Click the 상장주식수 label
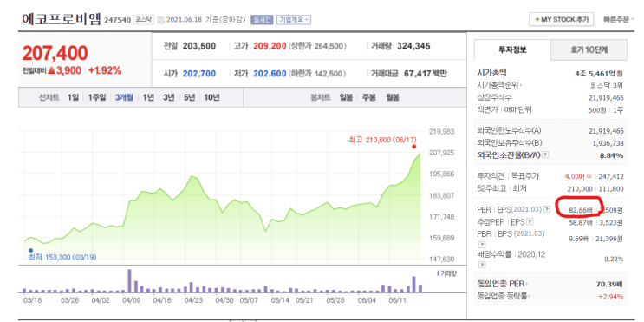The width and height of the screenshot is (644, 322). [495, 97]
